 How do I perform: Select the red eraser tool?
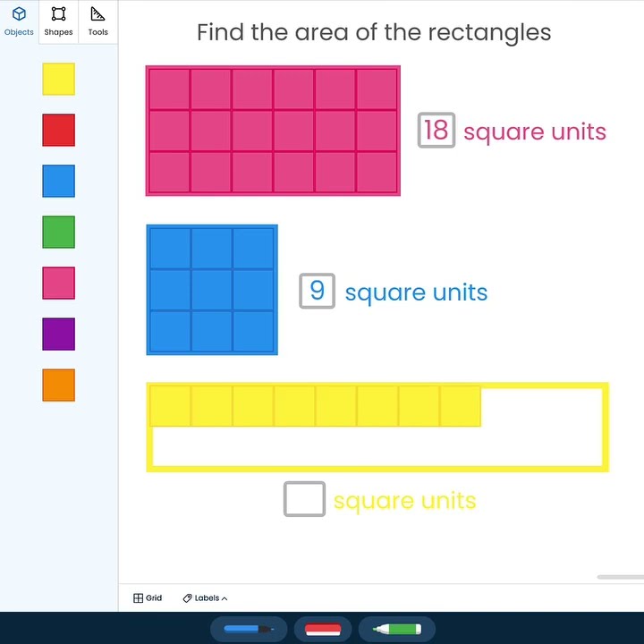[x=323, y=629]
